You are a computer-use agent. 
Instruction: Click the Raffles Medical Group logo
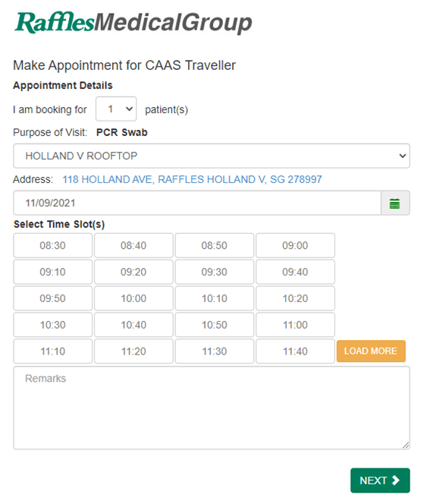pyautogui.click(x=133, y=23)
